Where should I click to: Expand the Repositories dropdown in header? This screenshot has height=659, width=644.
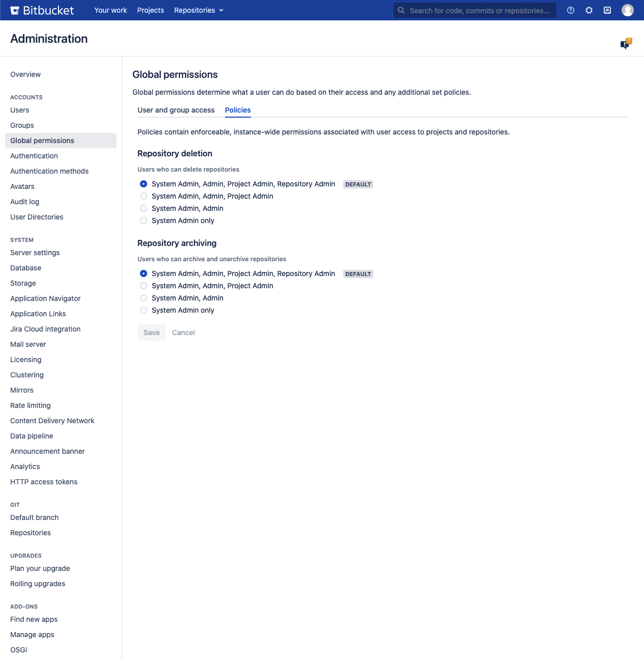(199, 10)
